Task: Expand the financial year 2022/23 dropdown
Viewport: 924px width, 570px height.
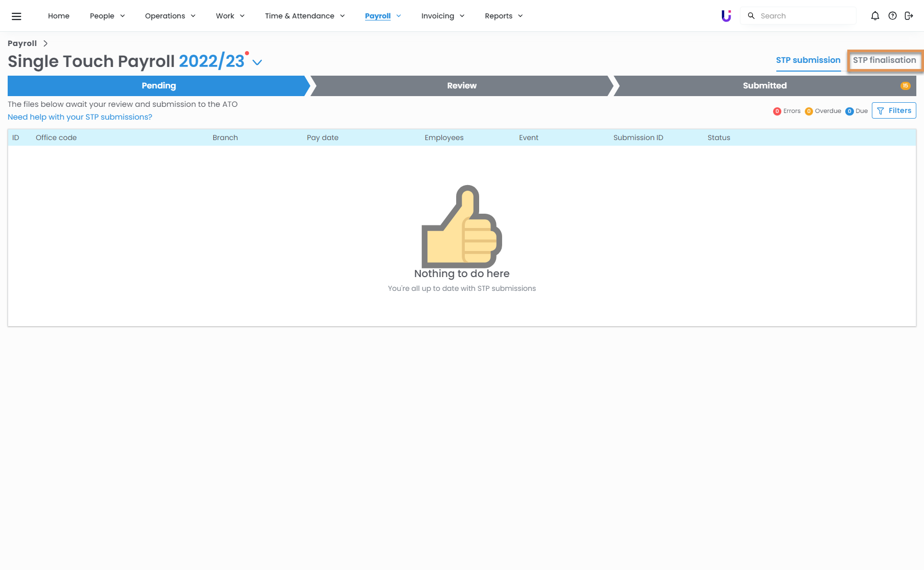Action: [257, 62]
